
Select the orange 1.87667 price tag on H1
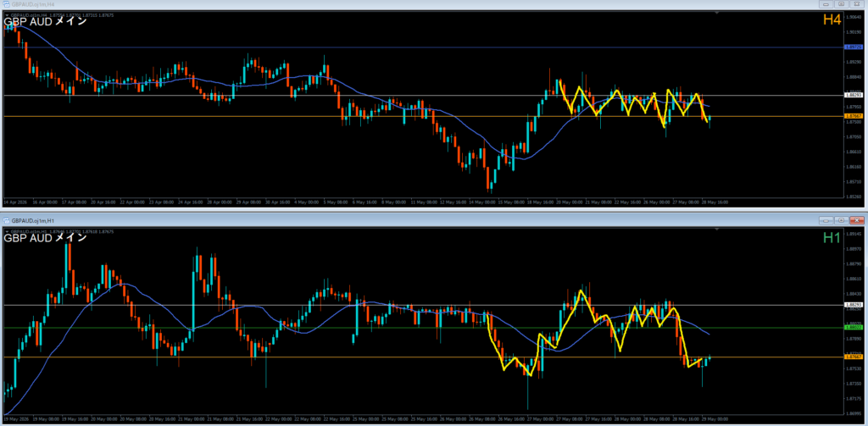click(852, 357)
